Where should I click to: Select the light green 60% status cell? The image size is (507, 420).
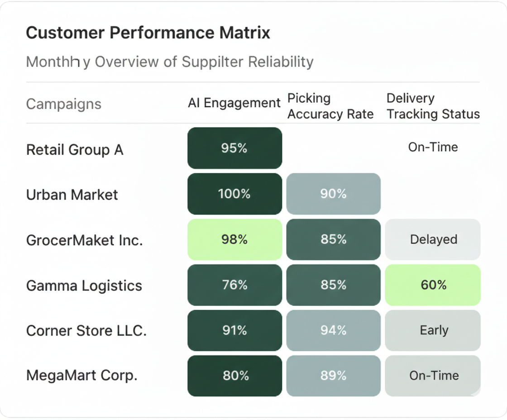433,285
